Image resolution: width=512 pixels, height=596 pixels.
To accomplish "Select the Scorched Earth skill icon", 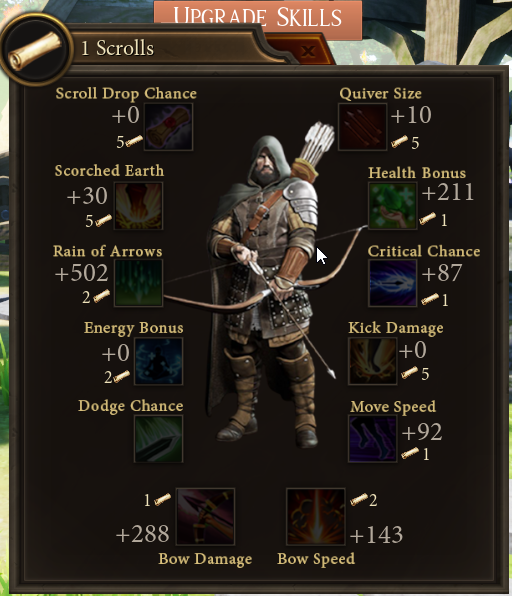I will (138, 206).
